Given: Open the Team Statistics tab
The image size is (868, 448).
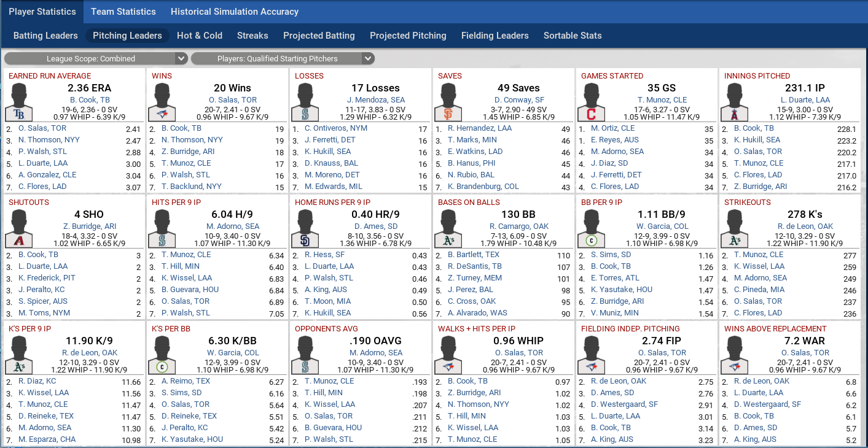Looking at the screenshot, I should pyautogui.click(x=123, y=12).
